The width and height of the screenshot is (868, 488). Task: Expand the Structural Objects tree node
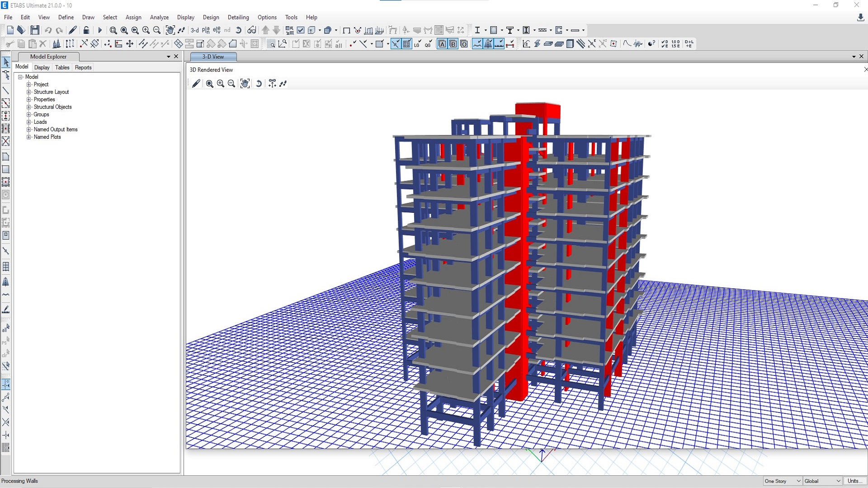click(x=29, y=107)
